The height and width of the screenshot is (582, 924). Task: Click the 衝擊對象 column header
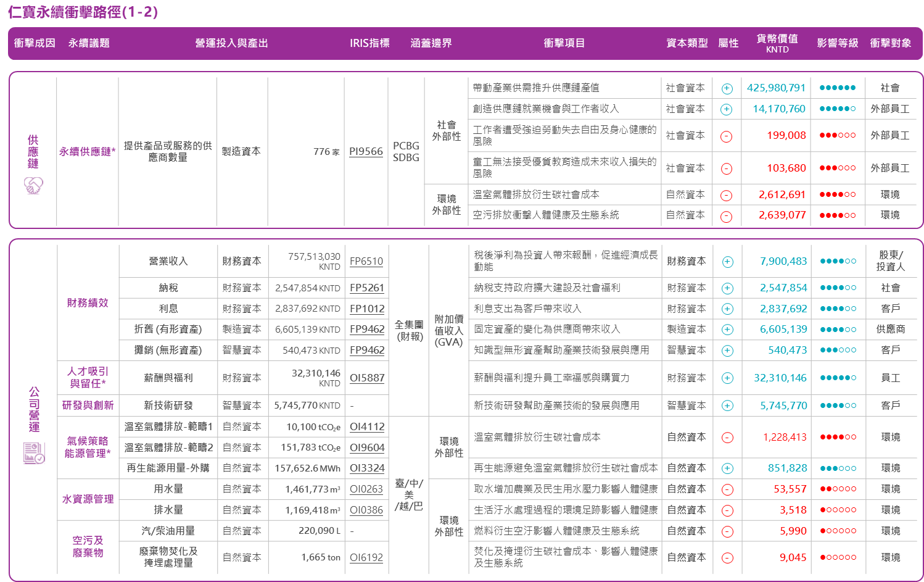pos(891,43)
